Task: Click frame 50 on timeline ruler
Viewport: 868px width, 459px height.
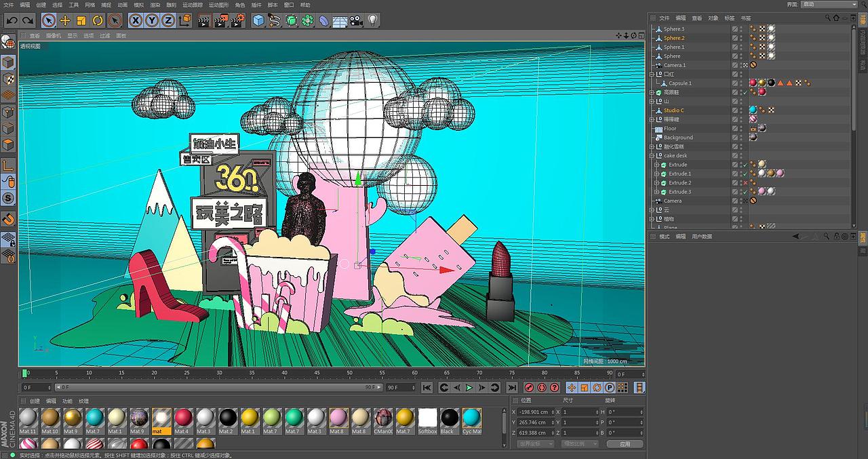Action: tap(349, 373)
